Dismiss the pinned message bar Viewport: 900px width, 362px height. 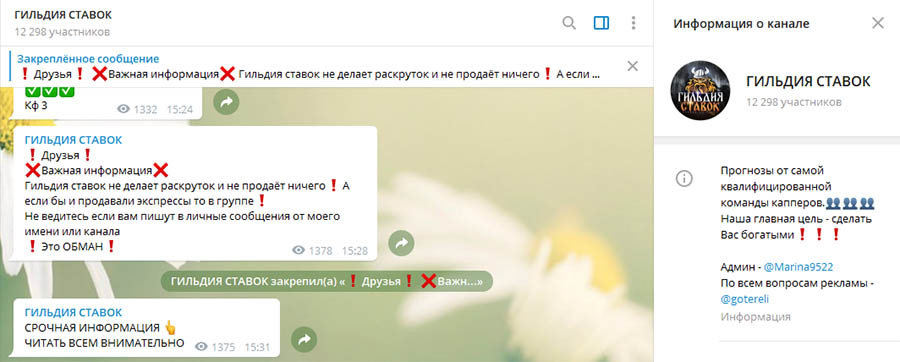pyautogui.click(x=633, y=66)
